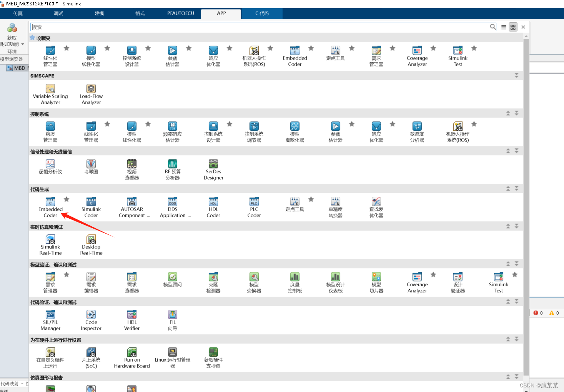Screen dimensions: 564x392
Task: Collapse the 代码生成 section
Action: click(x=508, y=189)
